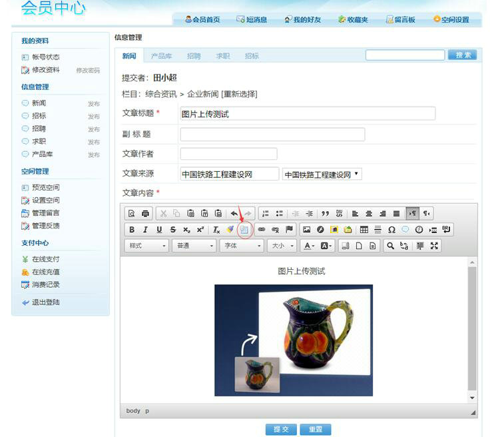Expand the 中国铁路工程建设网 source dropdown

[322, 175]
